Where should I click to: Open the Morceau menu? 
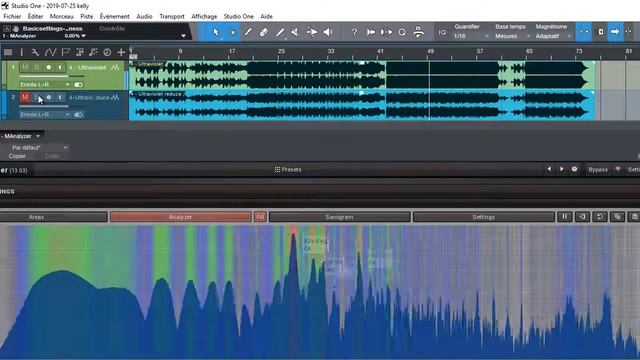tap(62, 16)
